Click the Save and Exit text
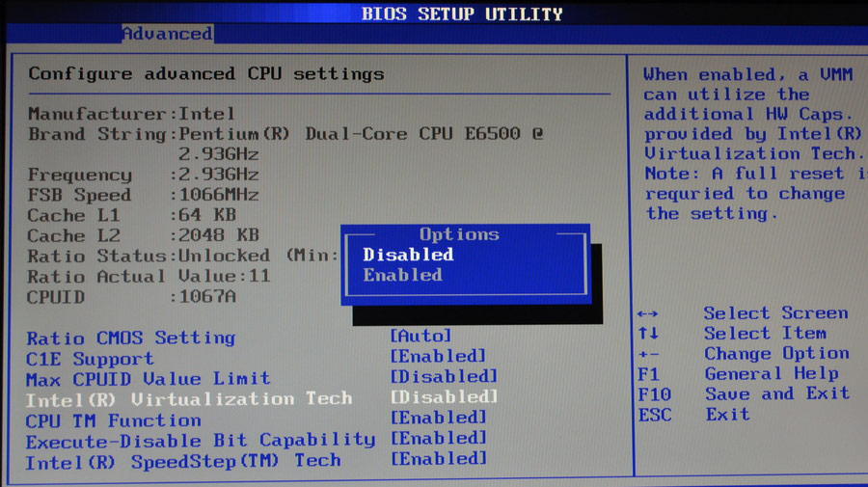868x487 pixels. [x=777, y=393]
